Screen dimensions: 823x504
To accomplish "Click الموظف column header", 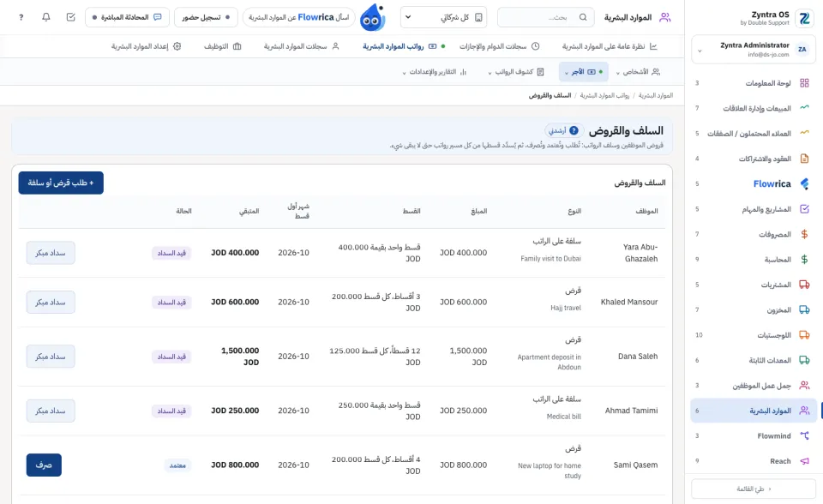I will 646,211.
